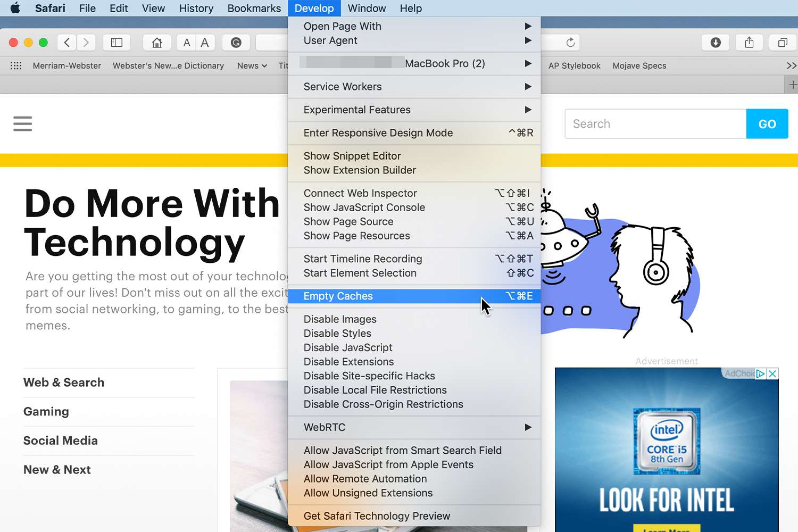Show tab overview icon
This screenshot has width=798, height=532.
[783, 43]
